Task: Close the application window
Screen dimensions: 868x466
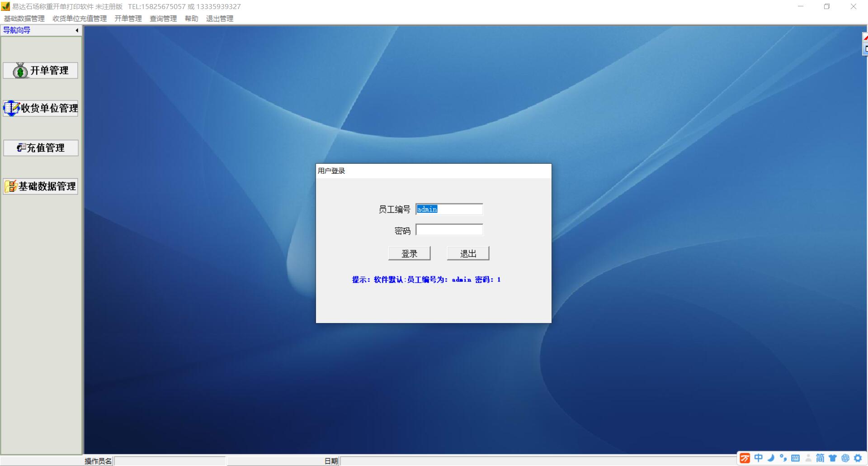Action: tap(854, 6)
